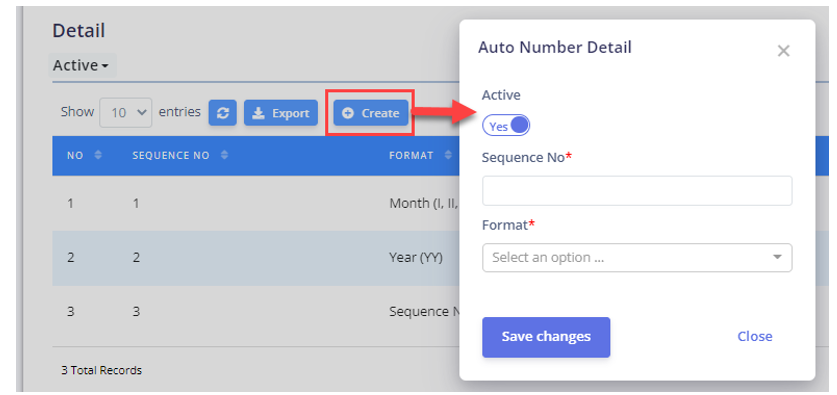
Task: Sort by NO column arrows
Action: click(98, 155)
